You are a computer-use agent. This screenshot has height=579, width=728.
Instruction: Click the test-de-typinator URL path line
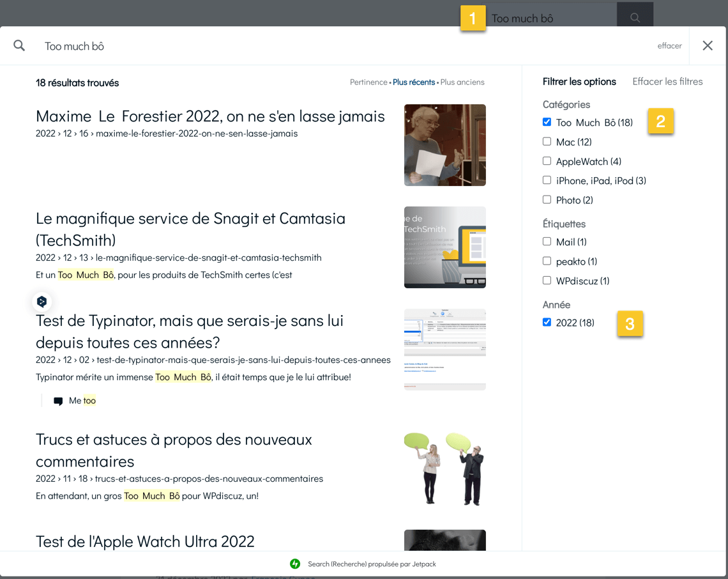(x=213, y=360)
